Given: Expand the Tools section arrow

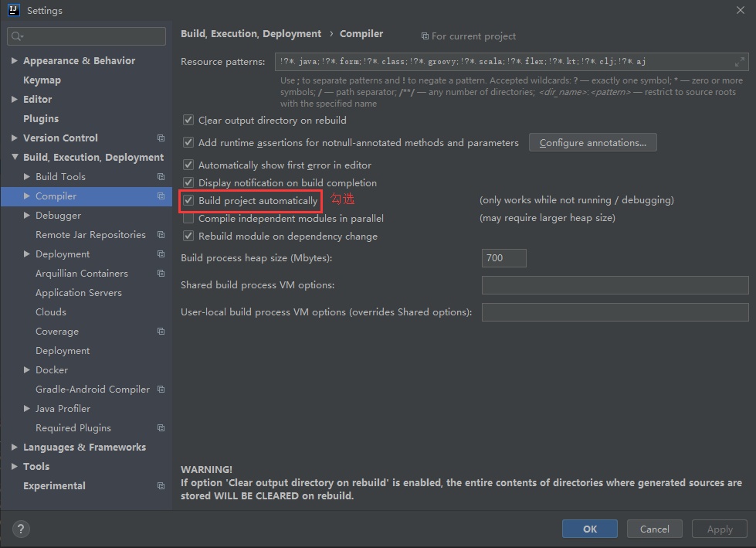Looking at the screenshot, I should (15, 466).
